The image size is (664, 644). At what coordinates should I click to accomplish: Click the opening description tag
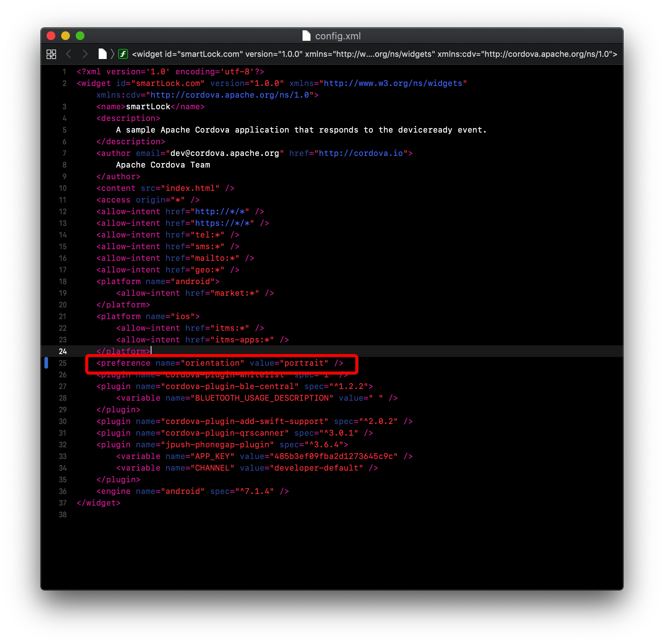[x=128, y=118]
